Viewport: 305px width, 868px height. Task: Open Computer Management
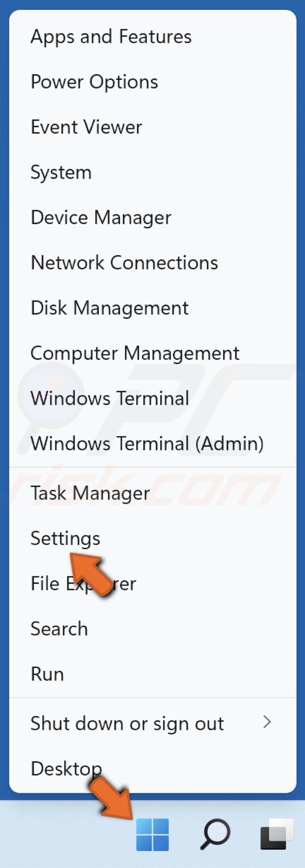click(x=135, y=352)
